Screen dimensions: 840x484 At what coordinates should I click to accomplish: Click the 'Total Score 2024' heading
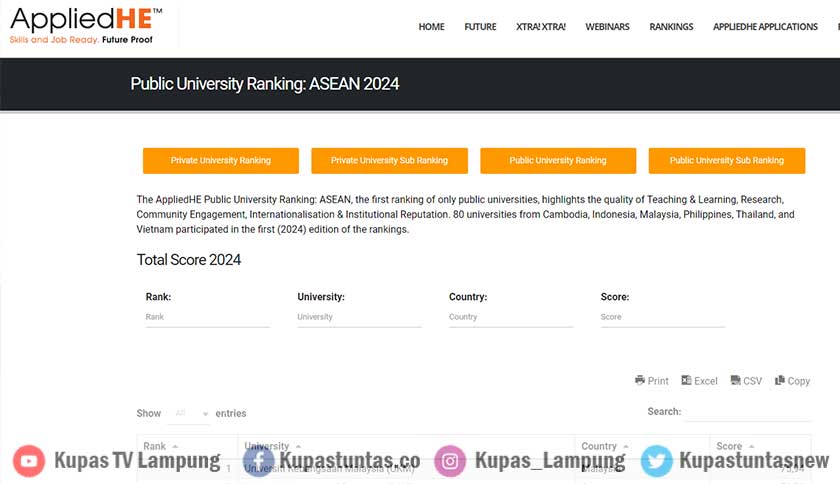pyautogui.click(x=189, y=260)
